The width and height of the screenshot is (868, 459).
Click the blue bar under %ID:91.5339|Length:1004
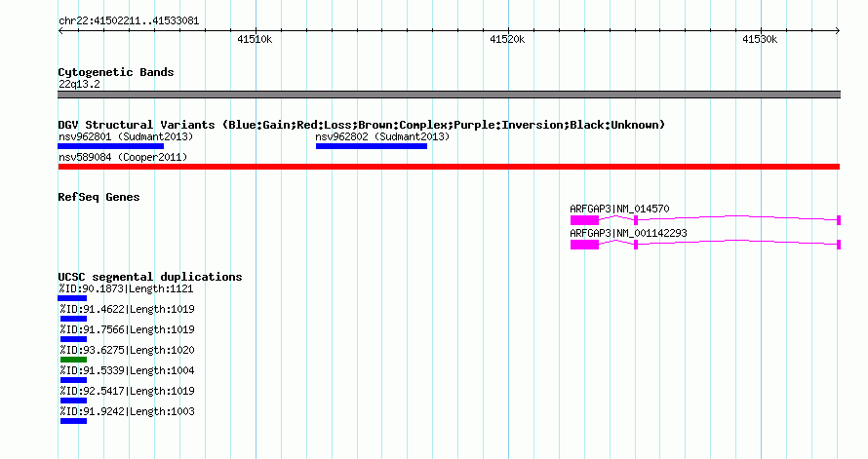click(x=73, y=380)
